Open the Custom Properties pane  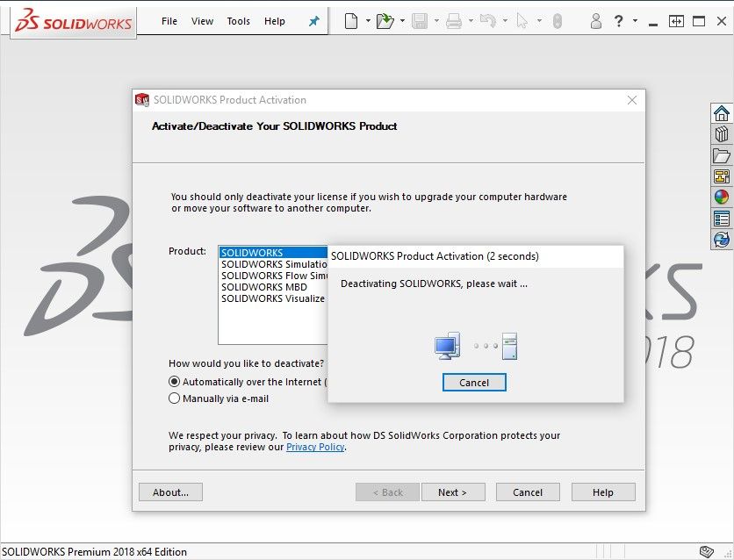[x=722, y=219]
